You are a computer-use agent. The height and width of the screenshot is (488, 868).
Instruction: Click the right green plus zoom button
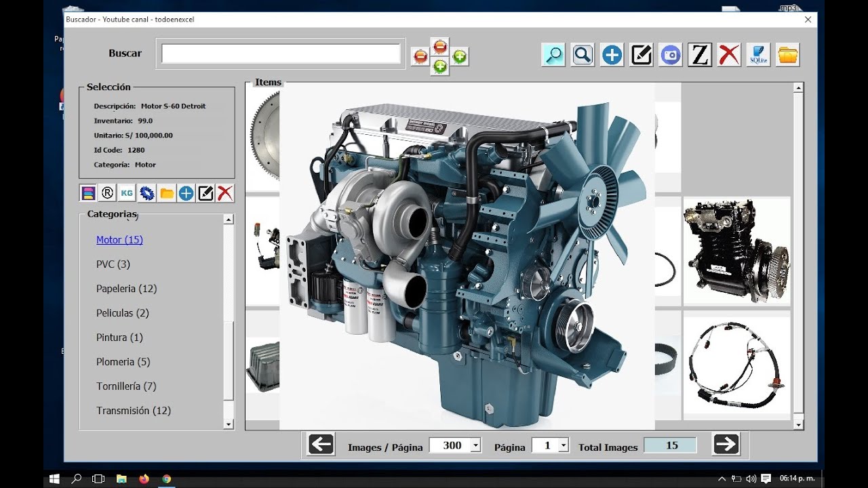460,57
